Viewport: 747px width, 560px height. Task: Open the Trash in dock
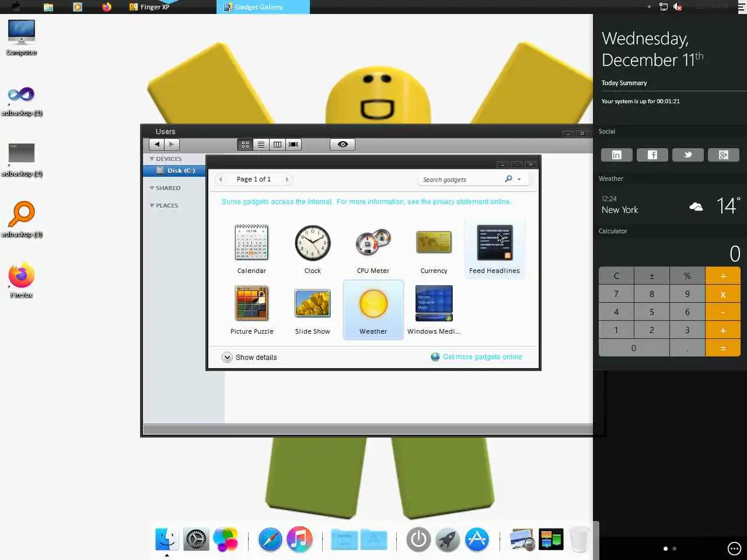(x=580, y=539)
